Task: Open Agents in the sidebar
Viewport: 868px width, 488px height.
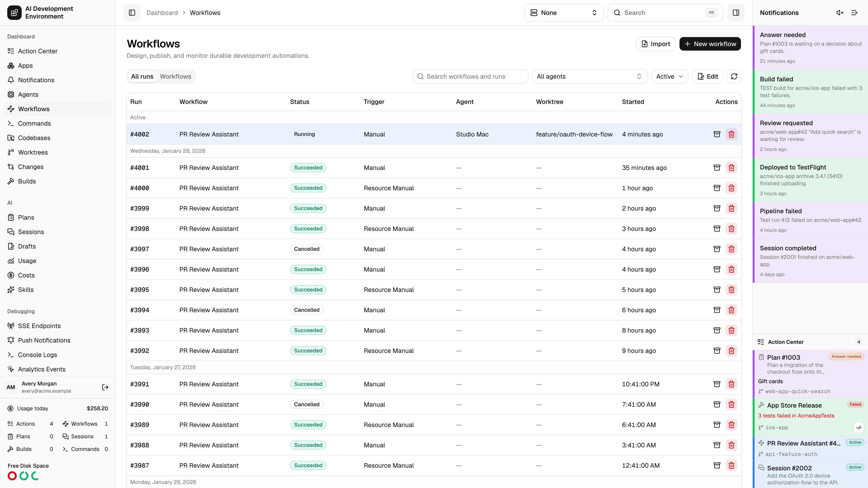Action: coord(58,95)
